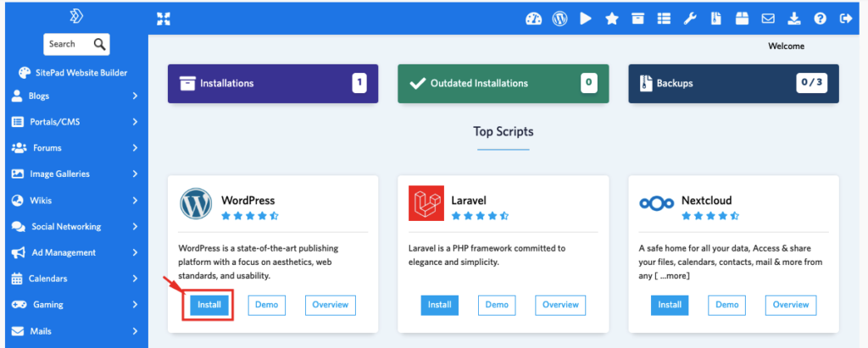Image resolution: width=868 pixels, height=348 pixels.
Task: Click the WordPress star rating
Action: coord(250,216)
